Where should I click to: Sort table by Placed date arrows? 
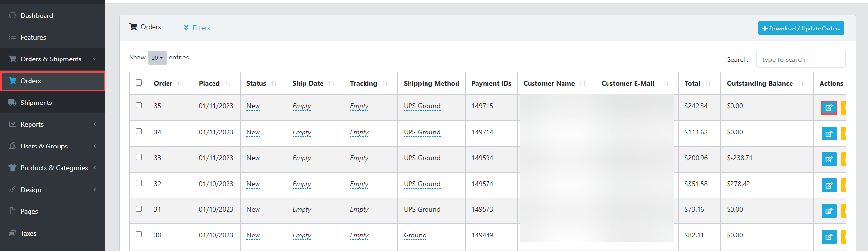228,84
